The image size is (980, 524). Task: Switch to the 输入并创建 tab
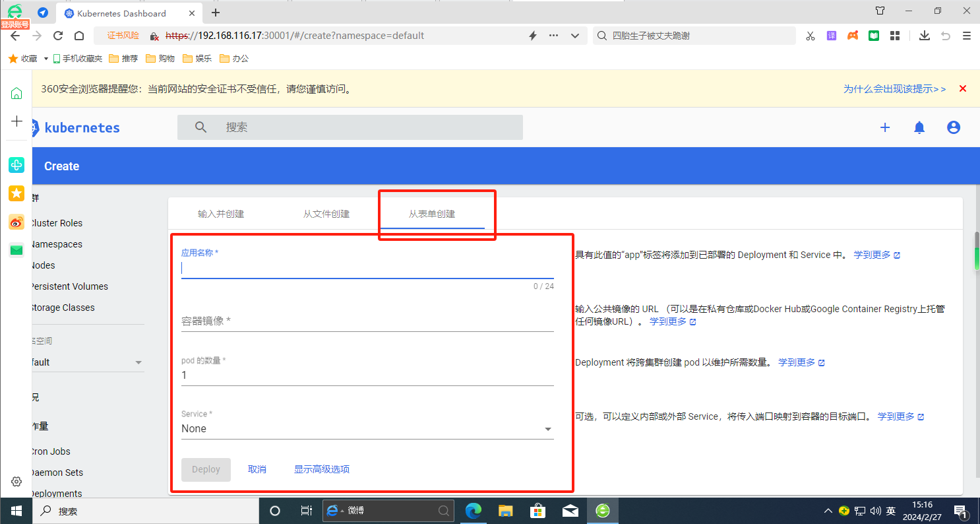tap(221, 214)
